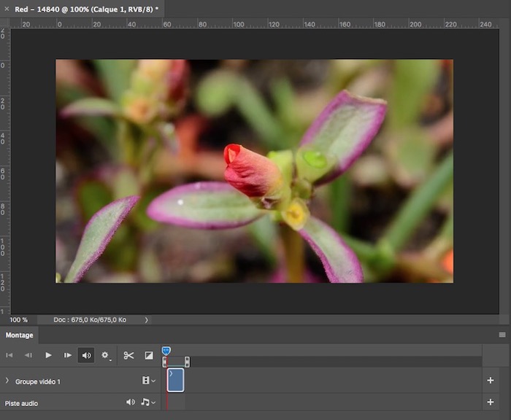
Task: Open the transition picker icon
Action: (149, 355)
